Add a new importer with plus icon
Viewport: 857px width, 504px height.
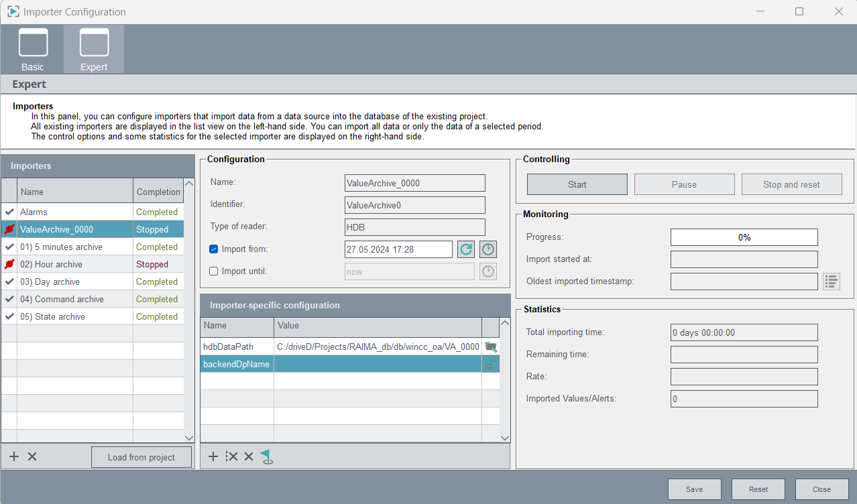click(x=14, y=456)
